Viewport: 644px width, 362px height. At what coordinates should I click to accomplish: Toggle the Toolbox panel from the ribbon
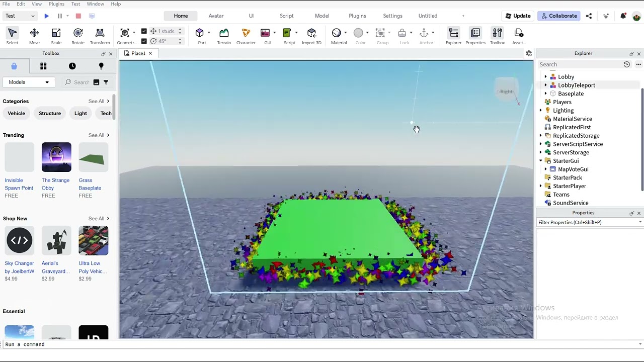pyautogui.click(x=497, y=36)
